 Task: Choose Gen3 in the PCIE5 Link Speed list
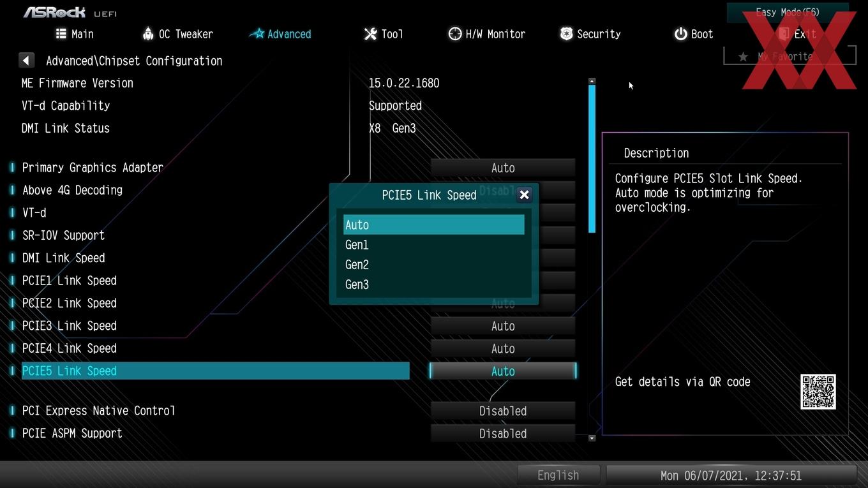pos(434,285)
